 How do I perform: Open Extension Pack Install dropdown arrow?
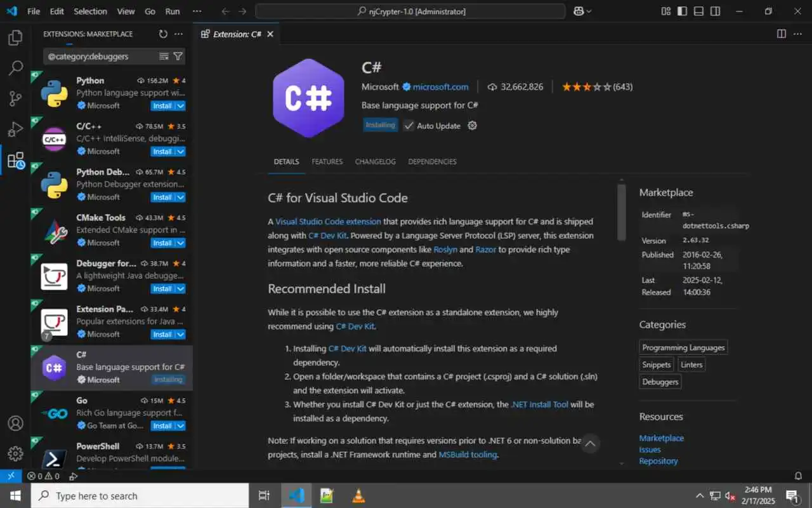pyautogui.click(x=181, y=335)
